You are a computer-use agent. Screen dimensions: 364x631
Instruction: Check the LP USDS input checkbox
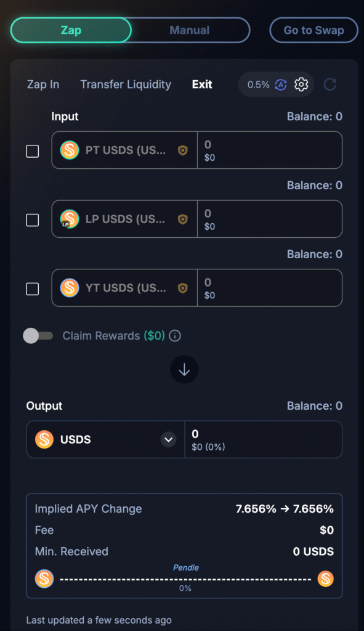tap(33, 220)
